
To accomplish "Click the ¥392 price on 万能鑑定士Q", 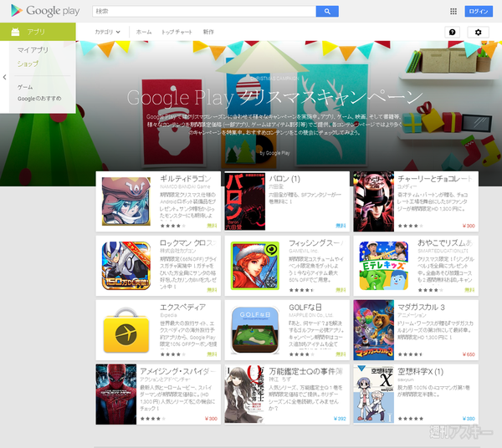I will [x=340, y=419].
